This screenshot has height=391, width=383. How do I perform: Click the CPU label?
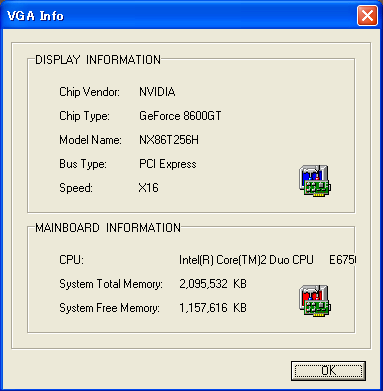71,260
